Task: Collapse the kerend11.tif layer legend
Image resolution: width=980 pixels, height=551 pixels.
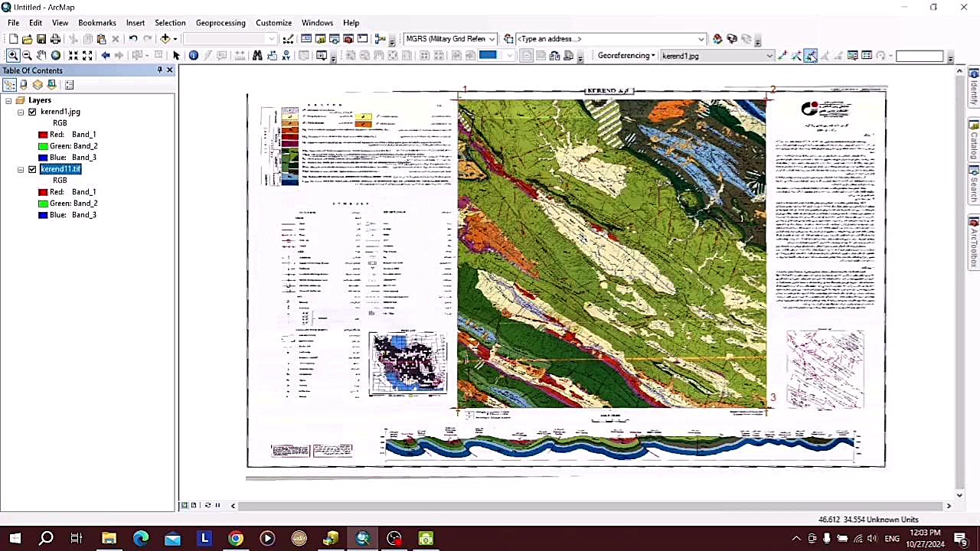Action: 21,169
